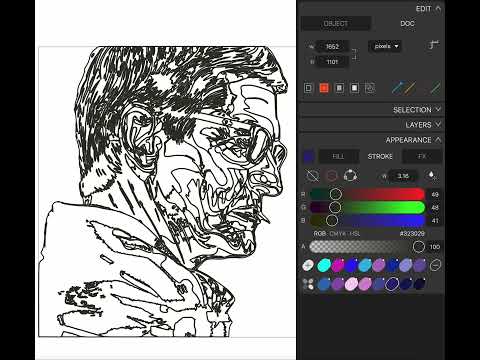Open the four-dot palette icon
This screenshot has height=360, width=480.
coord(308,284)
